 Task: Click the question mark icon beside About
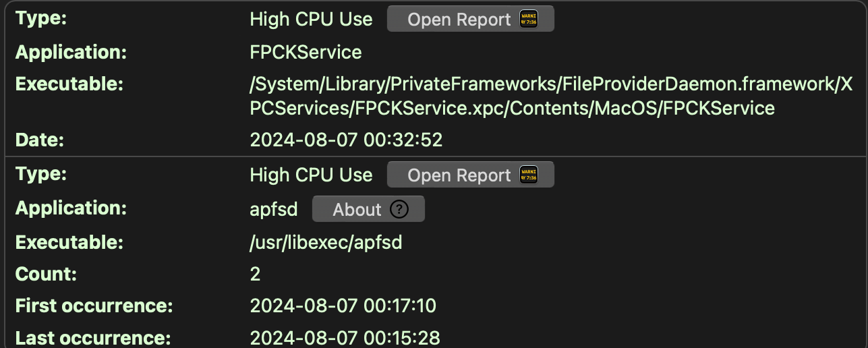(x=399, y=210)
